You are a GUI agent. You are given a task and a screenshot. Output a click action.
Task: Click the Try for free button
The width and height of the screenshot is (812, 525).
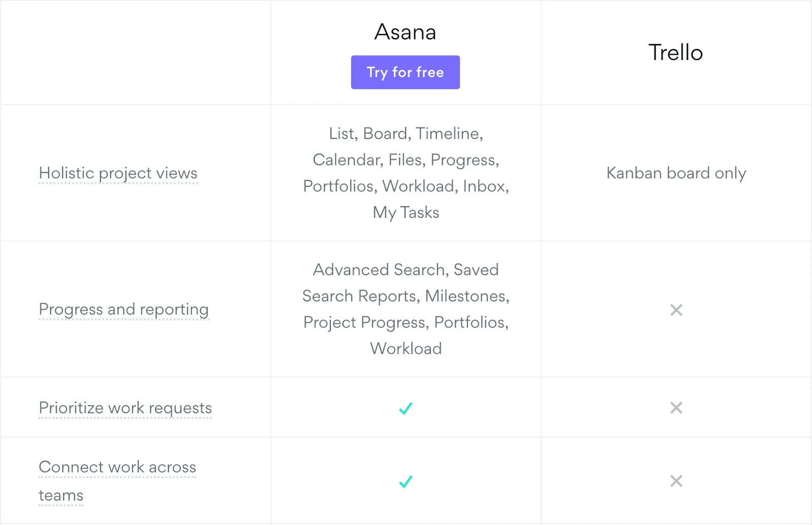click(405, 72)
